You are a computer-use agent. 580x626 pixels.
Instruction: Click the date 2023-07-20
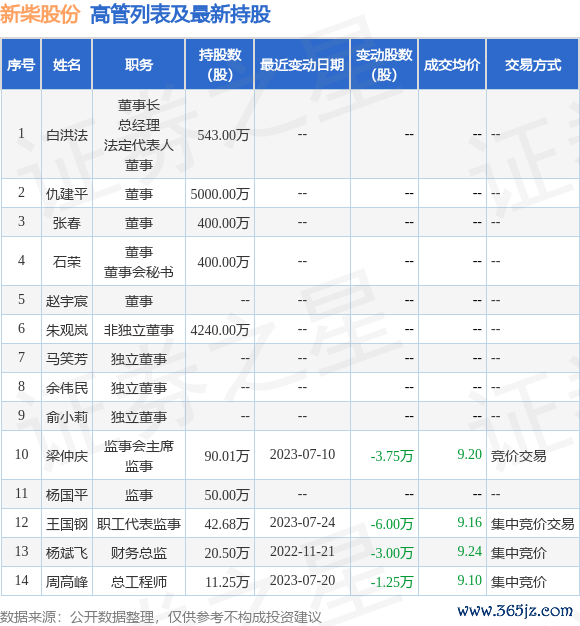[302, 580]
